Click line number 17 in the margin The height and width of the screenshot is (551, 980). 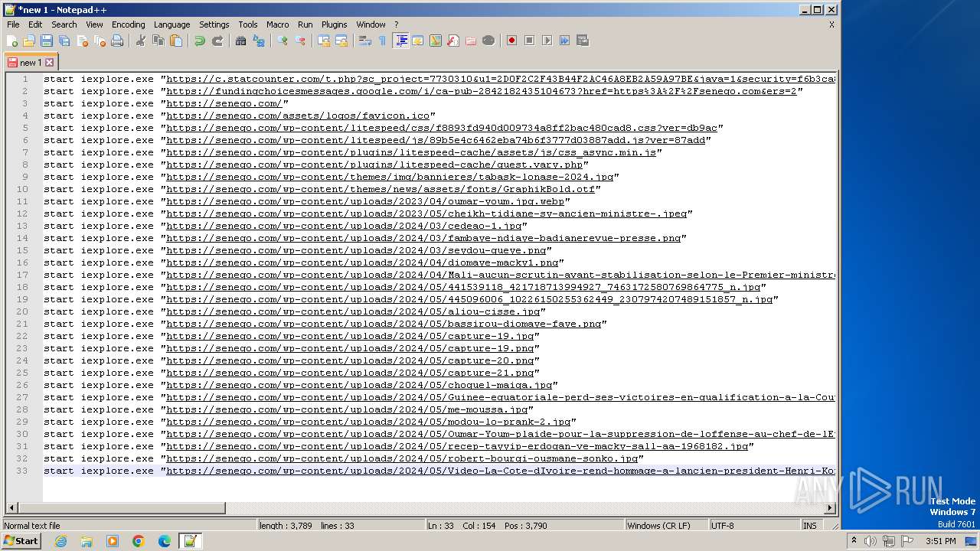pyautogui.click(x=23, y=275)
